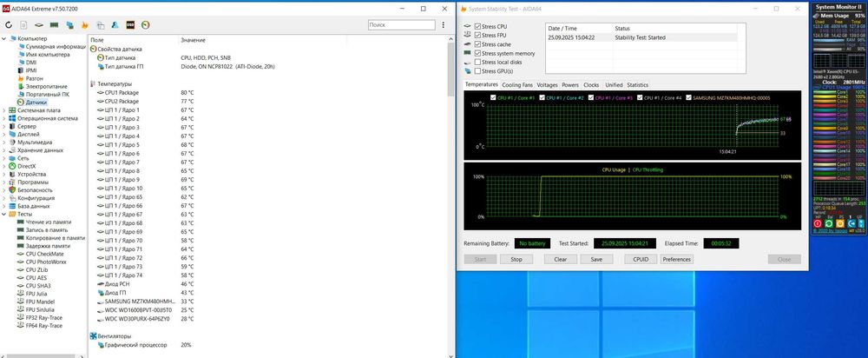
Task: Toggle the Stress system memory checkbox
Action: pos(477,53)
